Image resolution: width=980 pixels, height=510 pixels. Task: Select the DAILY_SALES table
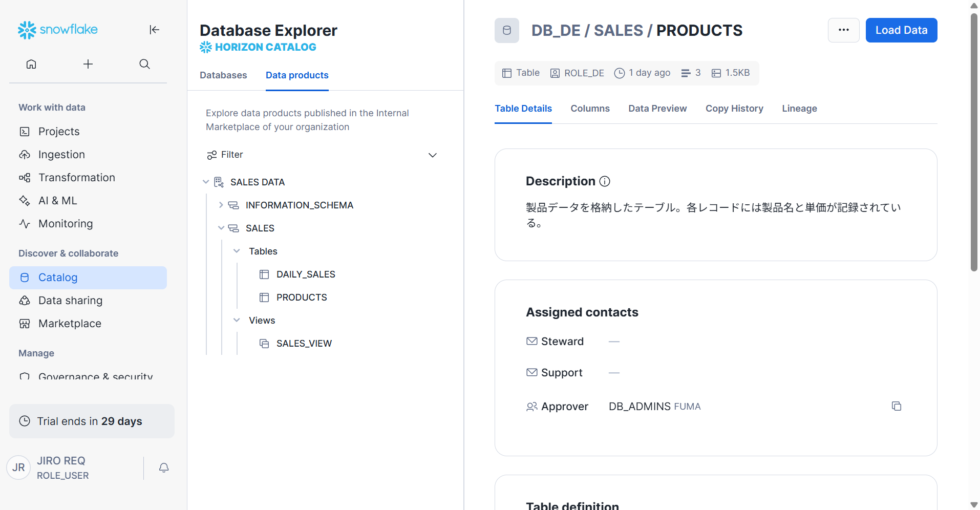pos(306,274)
